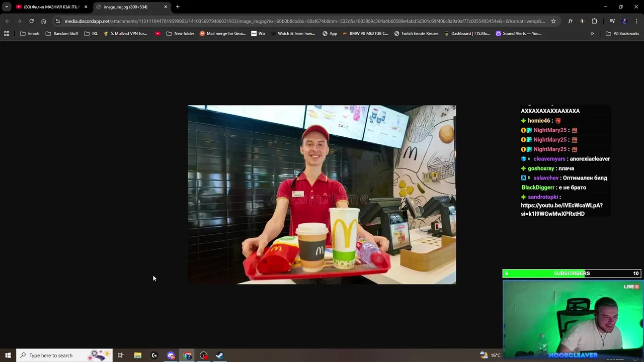Reload the current page

31,21
